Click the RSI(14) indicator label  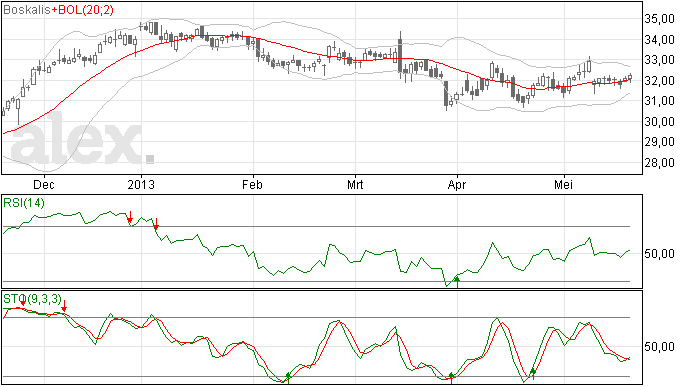point(24,203)
